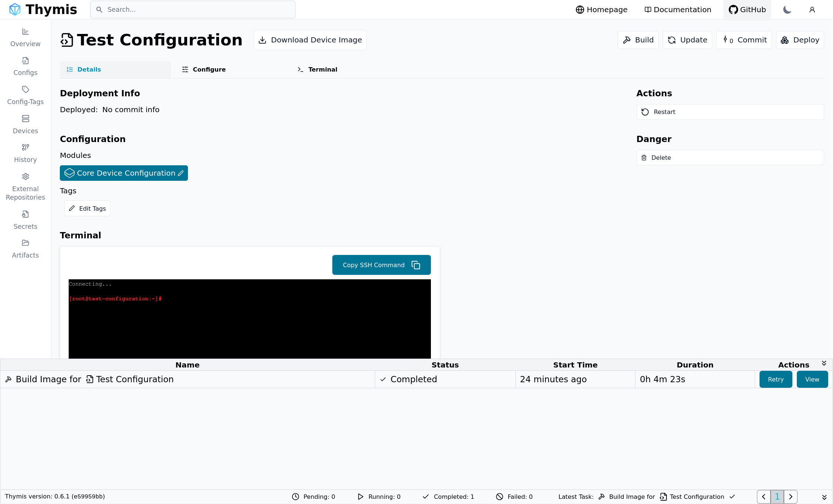Switch to the Terminal tab
The image size is (833, 504).
point(318,69)
